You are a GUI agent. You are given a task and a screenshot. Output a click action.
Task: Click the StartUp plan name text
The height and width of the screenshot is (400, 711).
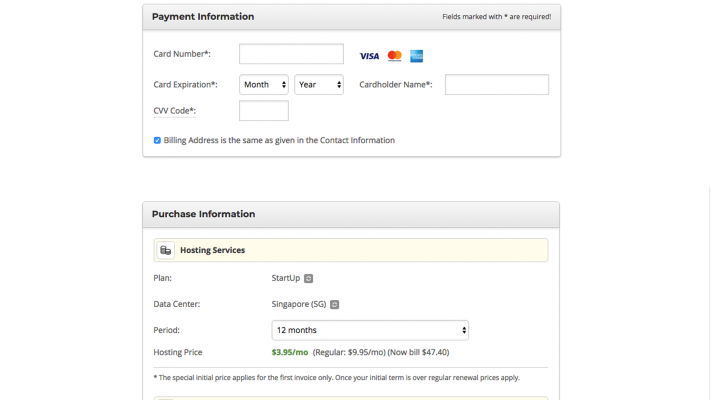point(286,278)
